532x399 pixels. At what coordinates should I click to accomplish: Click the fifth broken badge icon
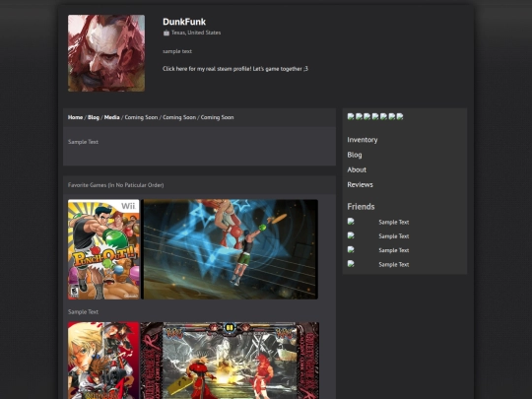(x=383, y=116)
